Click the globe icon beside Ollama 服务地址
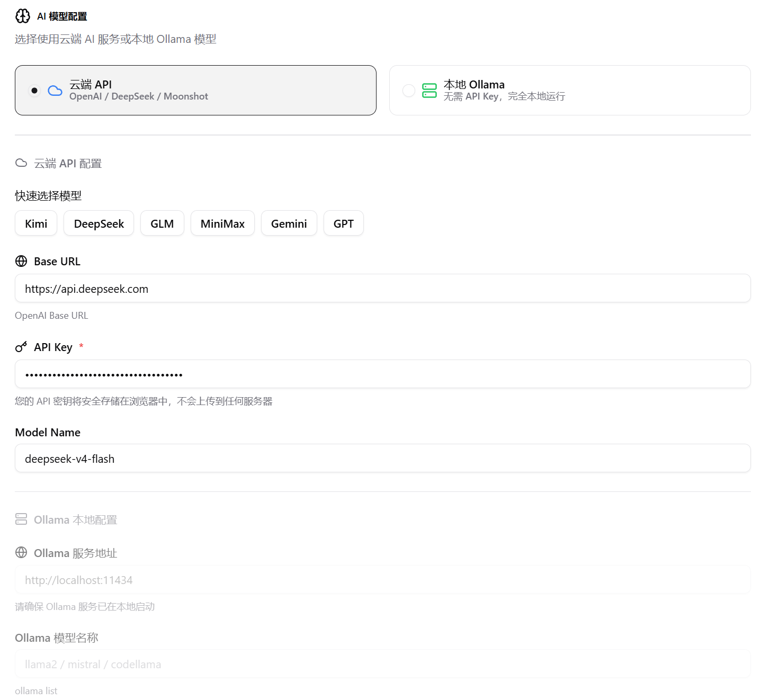The image size is (761, 700). 21,552
